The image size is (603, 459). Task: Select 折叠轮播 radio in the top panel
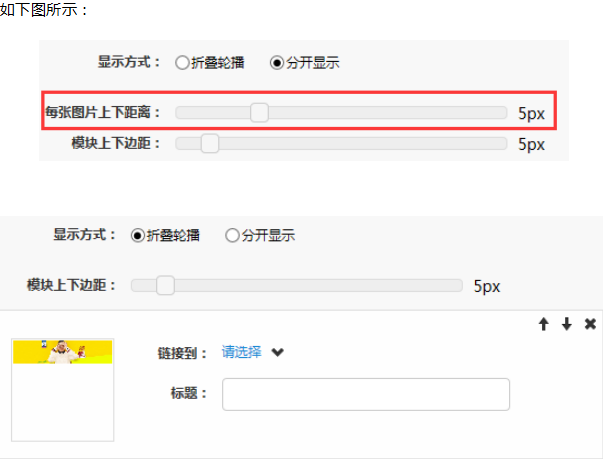(x=182, y=62)
